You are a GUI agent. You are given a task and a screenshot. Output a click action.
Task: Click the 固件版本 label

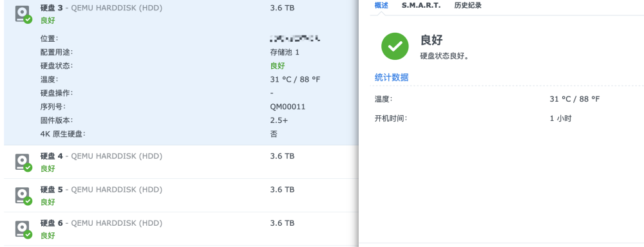click(x=57, y=120)
